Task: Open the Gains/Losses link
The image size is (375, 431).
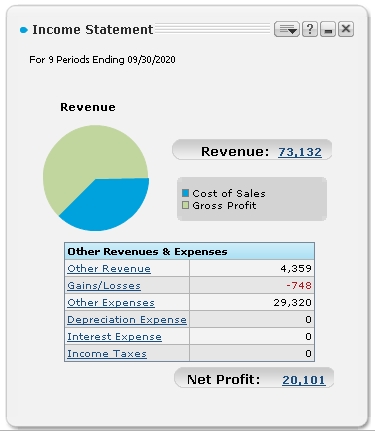Action: tap(104, 286)
